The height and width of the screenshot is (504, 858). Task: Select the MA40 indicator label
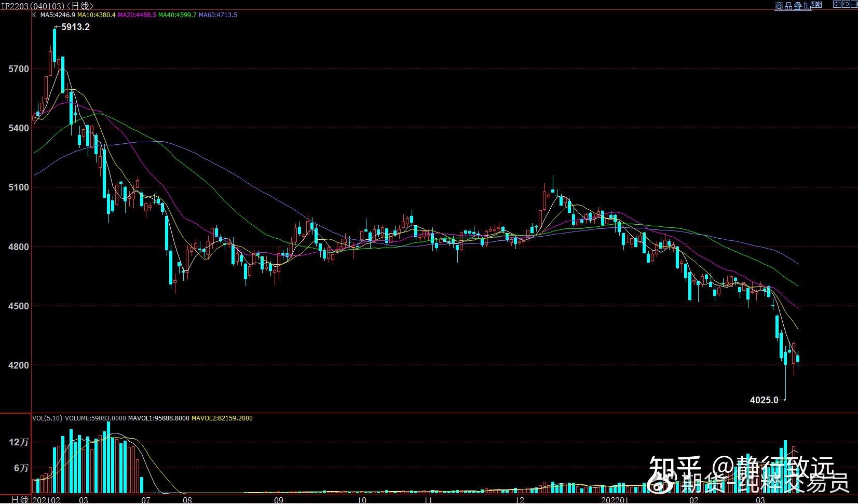click(178, 15)
